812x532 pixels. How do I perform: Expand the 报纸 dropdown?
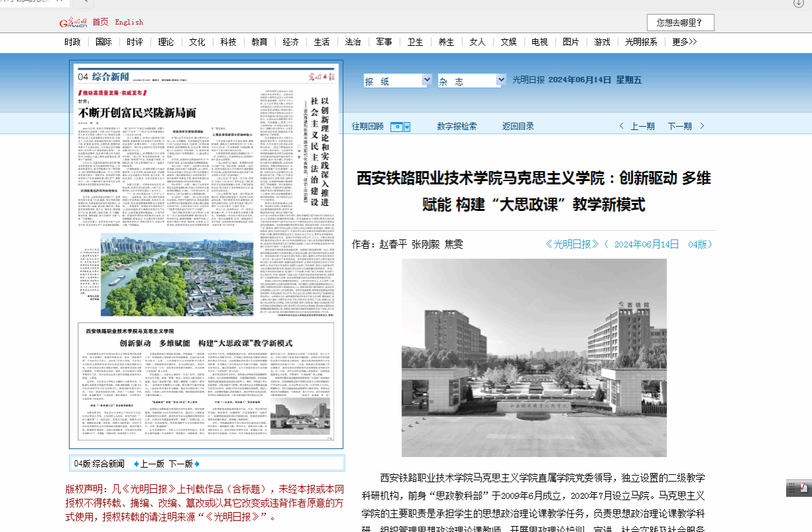[427, 80]
